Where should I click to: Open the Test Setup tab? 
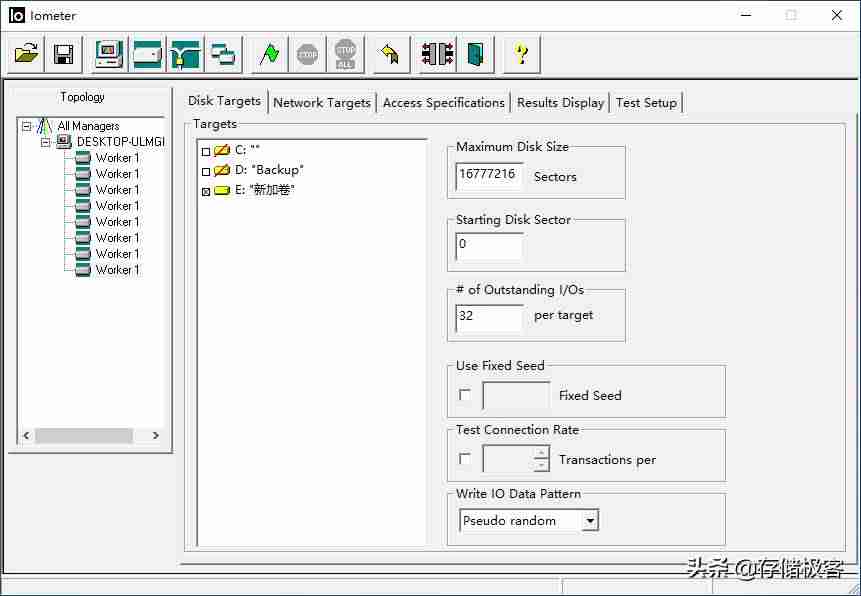(646, 103)
